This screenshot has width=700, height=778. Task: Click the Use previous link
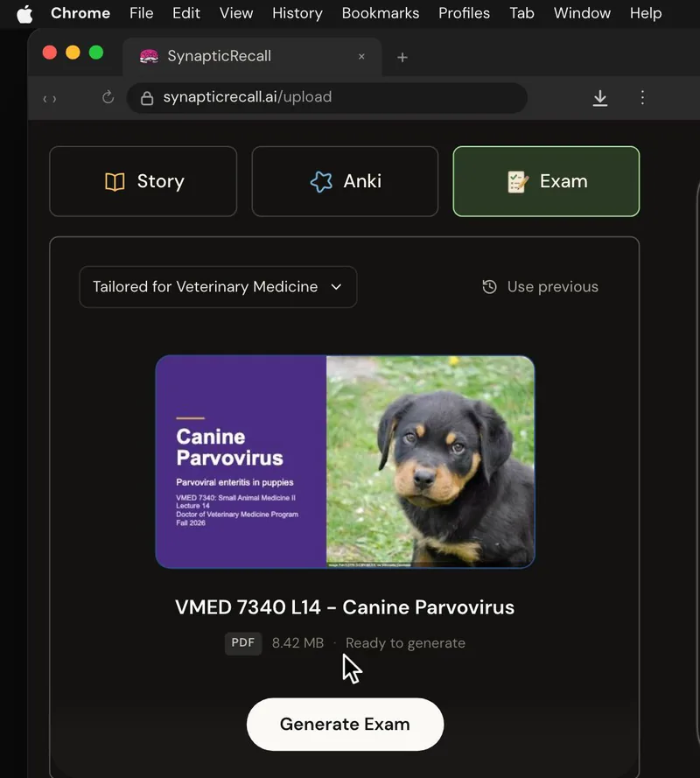540,287
